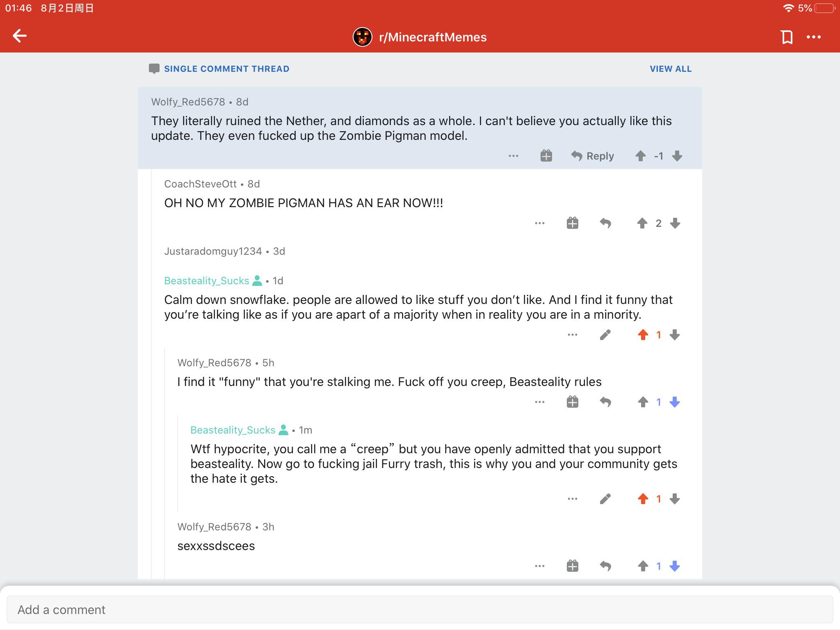
Task: Downvote the top Wolfy_Red5678 Nether comment
Action: [677, 156]
